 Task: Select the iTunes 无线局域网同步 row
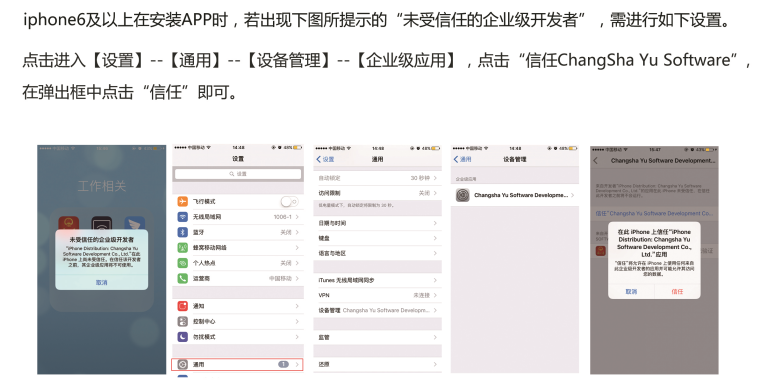(x=378, y=280)
